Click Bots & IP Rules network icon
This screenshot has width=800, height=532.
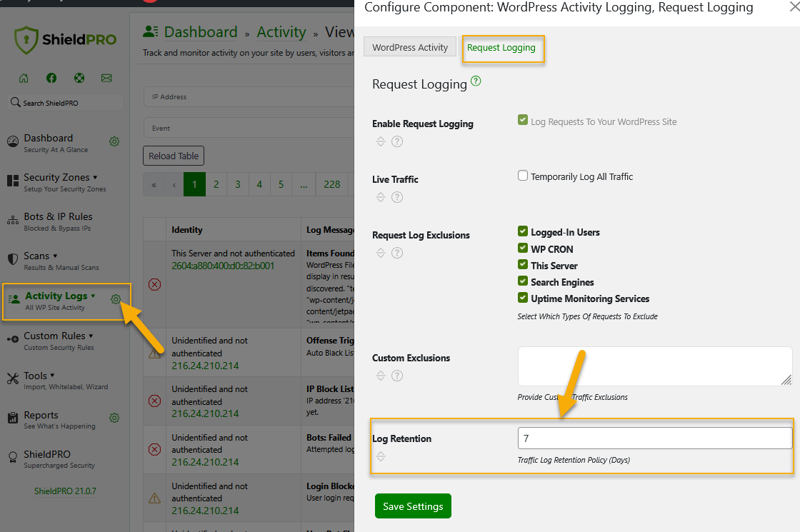pos(13,221)
